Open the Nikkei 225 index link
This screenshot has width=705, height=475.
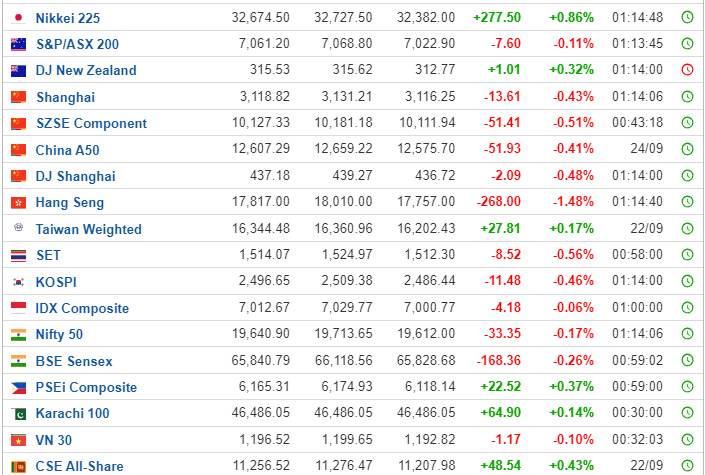pos(68,18)
